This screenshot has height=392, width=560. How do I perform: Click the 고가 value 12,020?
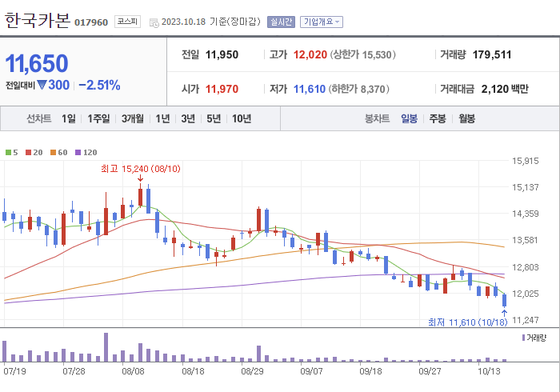(310, 54)
